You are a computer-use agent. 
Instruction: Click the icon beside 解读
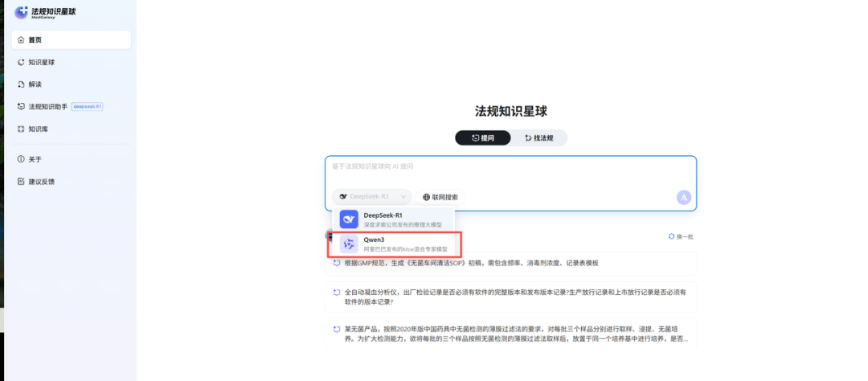point(21,84)
